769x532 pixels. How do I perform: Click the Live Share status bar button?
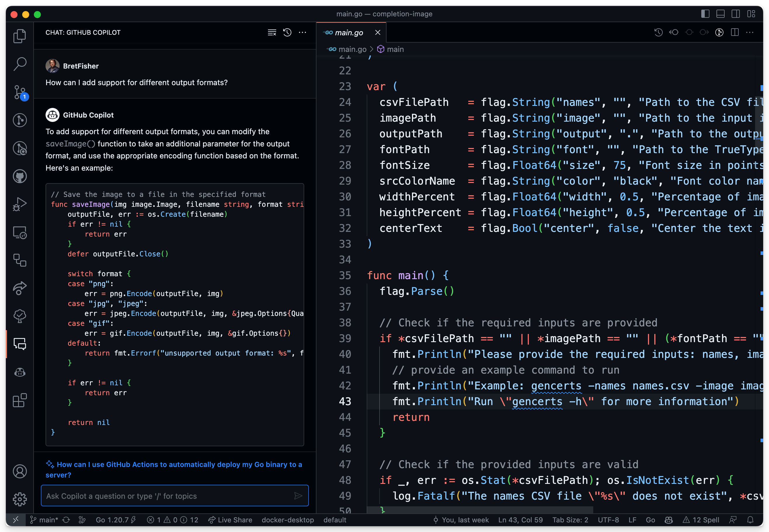tap(230, 520)
